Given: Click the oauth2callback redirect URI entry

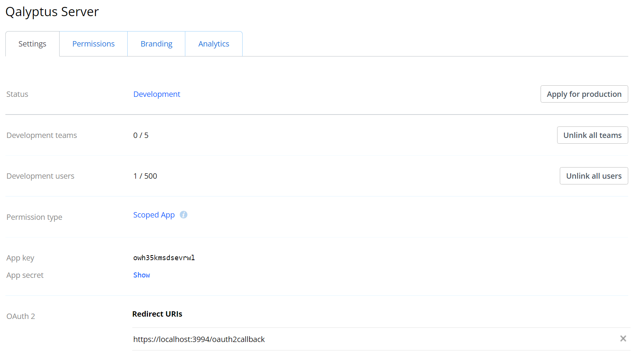Looking at the screenshot, I should [199, 339].
